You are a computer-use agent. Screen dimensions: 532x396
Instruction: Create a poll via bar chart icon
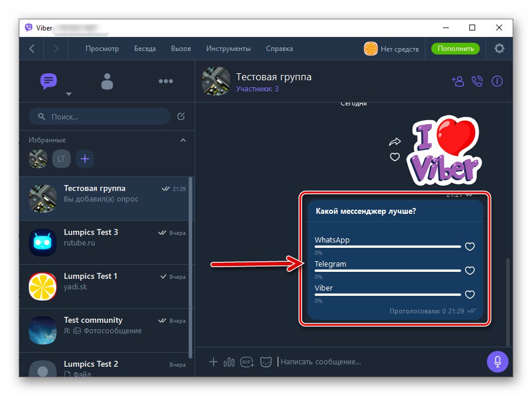[229, 362]
